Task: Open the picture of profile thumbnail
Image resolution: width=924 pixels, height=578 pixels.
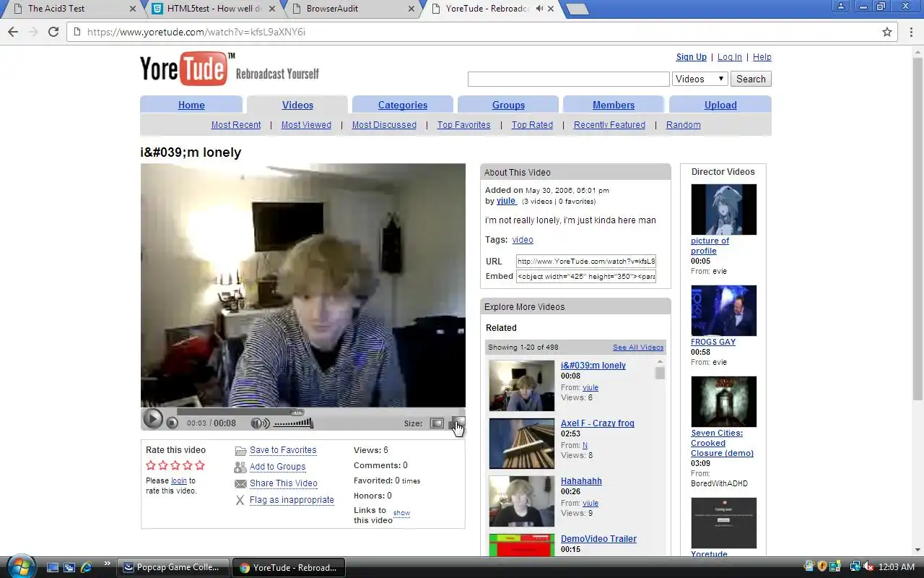Action: [x=724, y=210]
